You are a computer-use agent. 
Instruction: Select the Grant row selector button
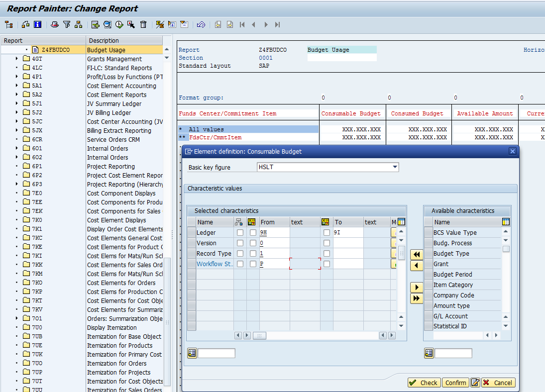(x=428, y=264)
